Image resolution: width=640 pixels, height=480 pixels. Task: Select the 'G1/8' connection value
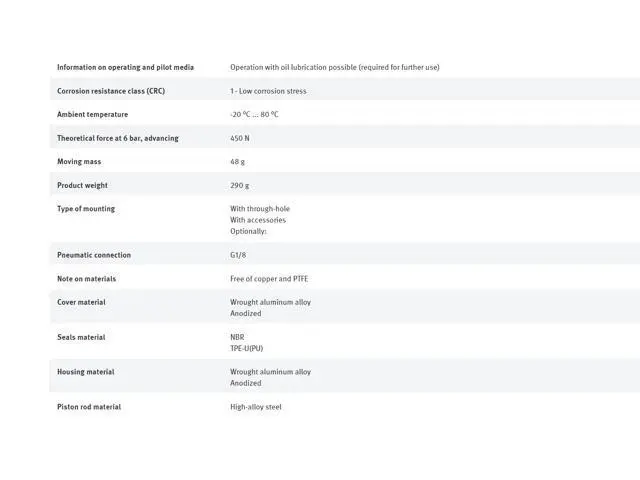click(238, 255)
